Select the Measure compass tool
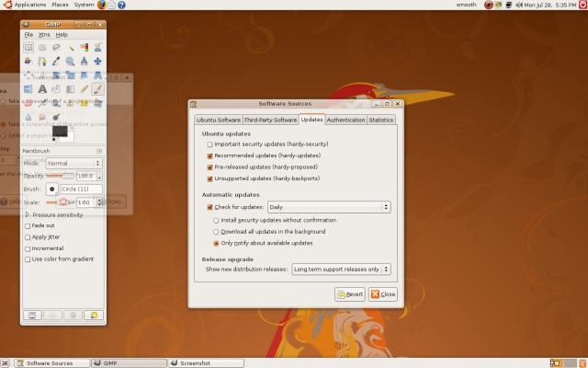This screenshot has height=368, width=588. click(84, 62)
